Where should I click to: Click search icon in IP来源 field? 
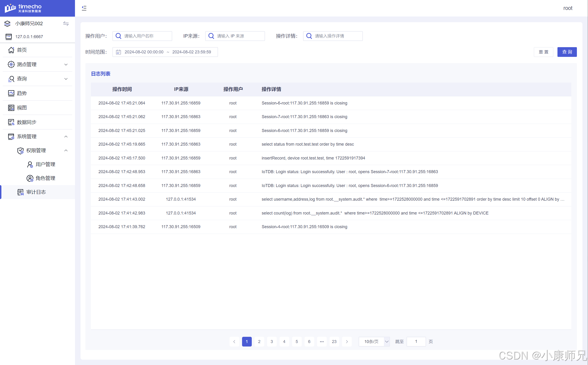coord(211,36)
